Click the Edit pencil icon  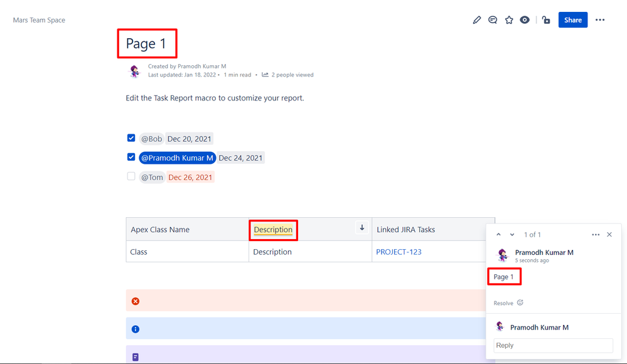(x=476, y=20)
